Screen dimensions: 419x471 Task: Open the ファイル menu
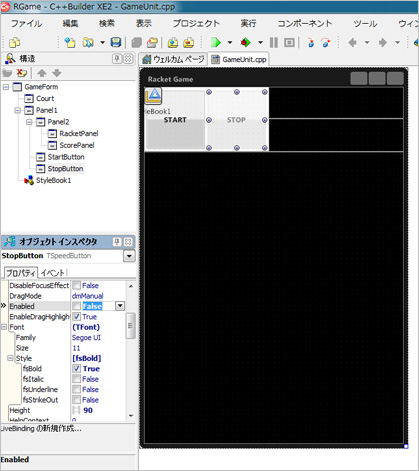click(26, 23)
